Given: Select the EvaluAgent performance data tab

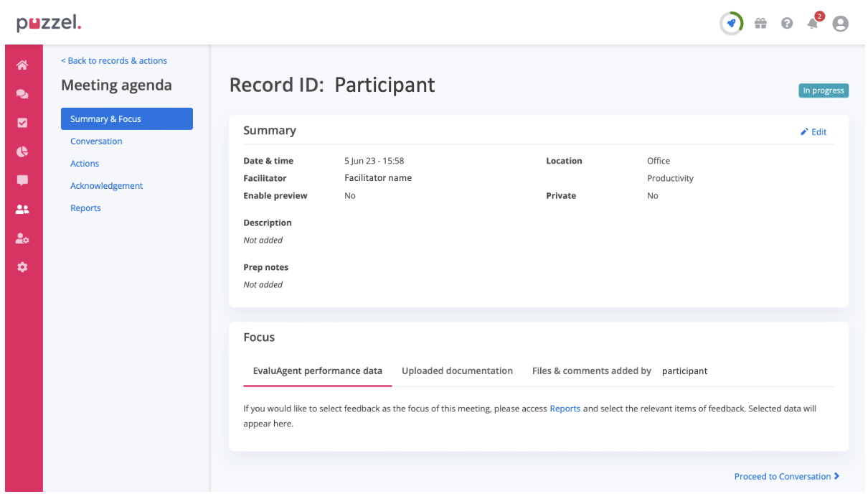Looking at the screenshot, I should click(317, 371).
